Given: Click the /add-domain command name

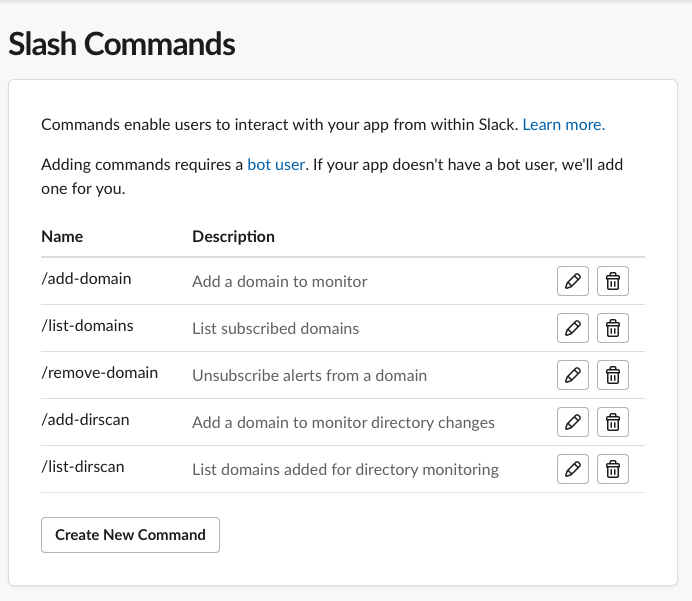Looking at the screenshot, I should pos(86,279).
